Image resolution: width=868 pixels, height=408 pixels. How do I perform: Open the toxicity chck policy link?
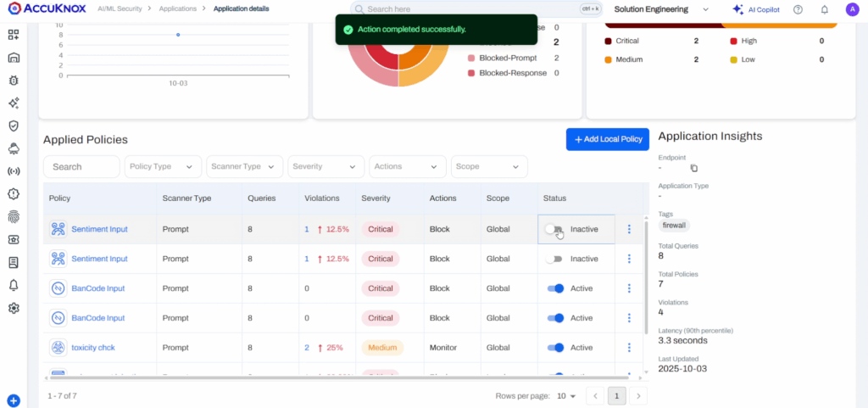[93, 348]
